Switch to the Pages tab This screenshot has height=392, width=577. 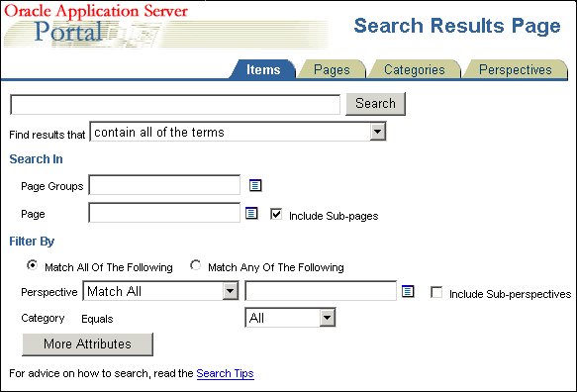tap(332, 69)
